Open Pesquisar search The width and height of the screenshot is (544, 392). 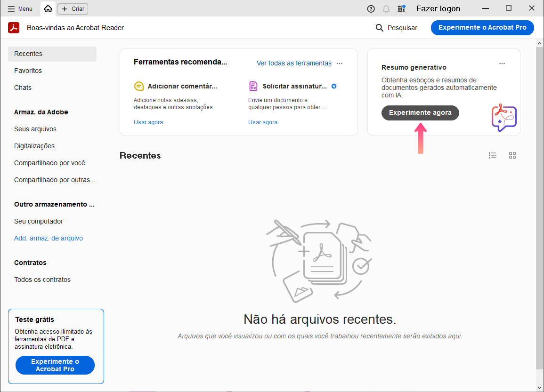[397, 28]
